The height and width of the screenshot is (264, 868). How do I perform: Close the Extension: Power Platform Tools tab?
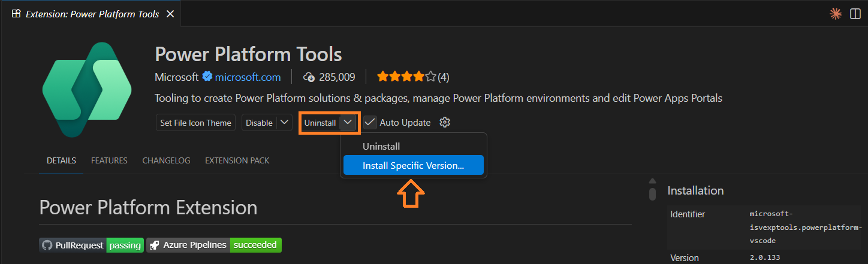pos(170,14)
